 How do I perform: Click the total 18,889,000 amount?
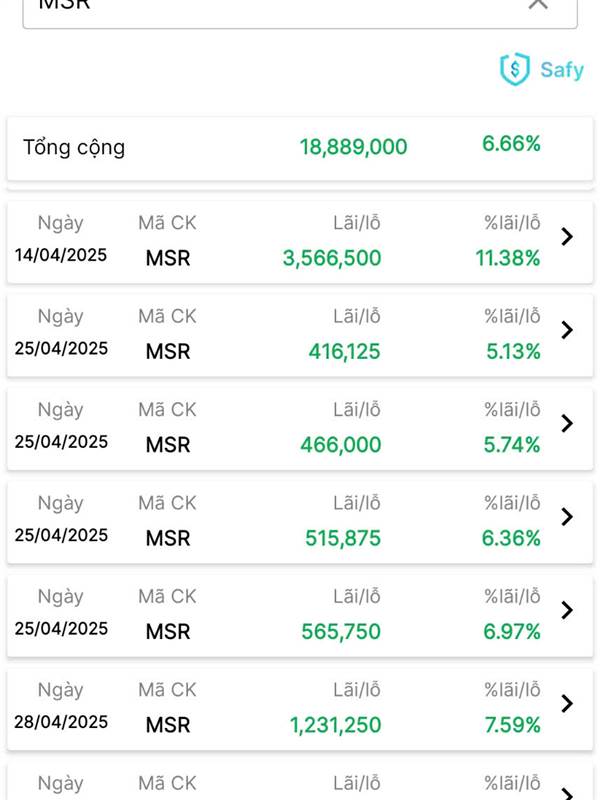[353, 147]
